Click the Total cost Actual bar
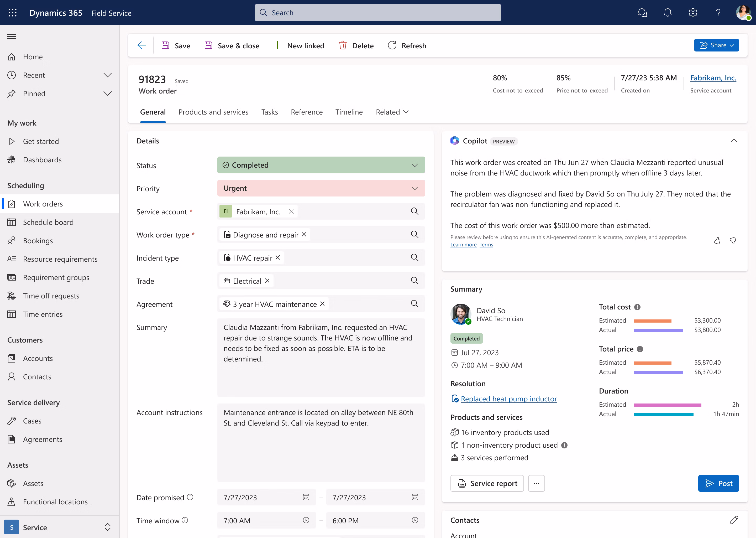 658,330
